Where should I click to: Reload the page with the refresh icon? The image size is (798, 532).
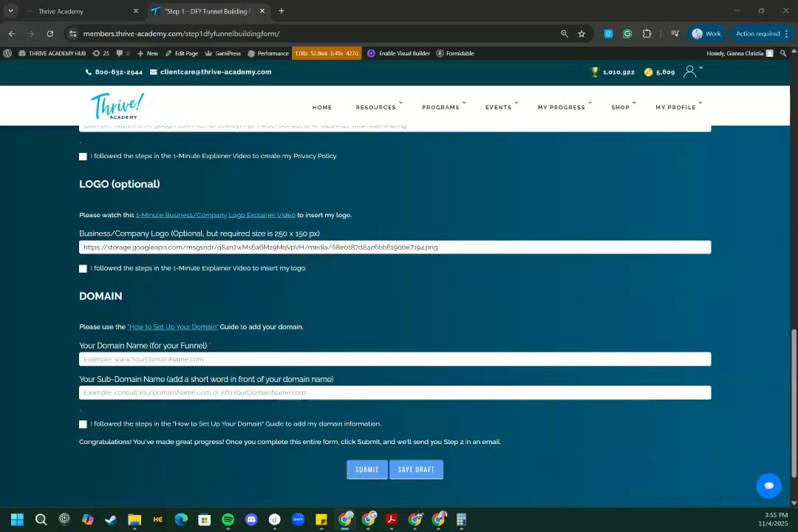(50, 33)
